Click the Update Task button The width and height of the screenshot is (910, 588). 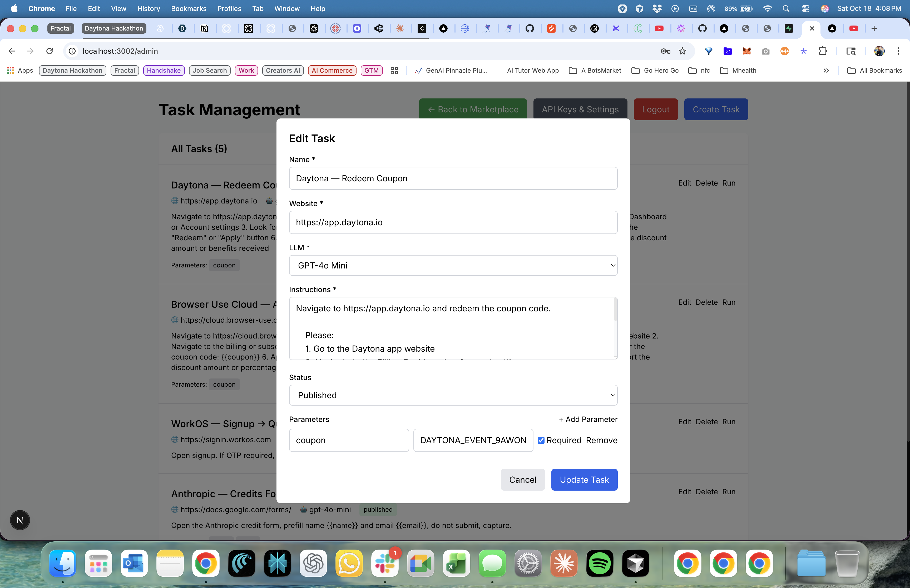[x=584, y=480]
